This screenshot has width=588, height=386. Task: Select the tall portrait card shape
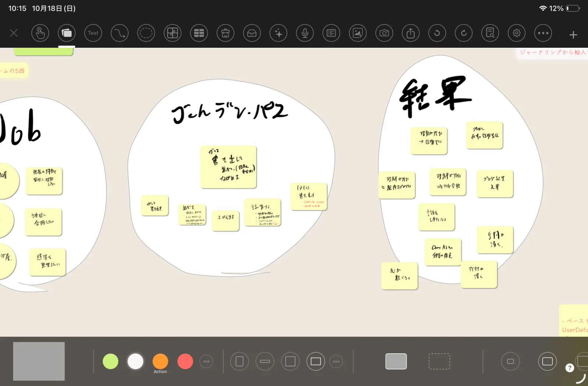coord(239,361)
